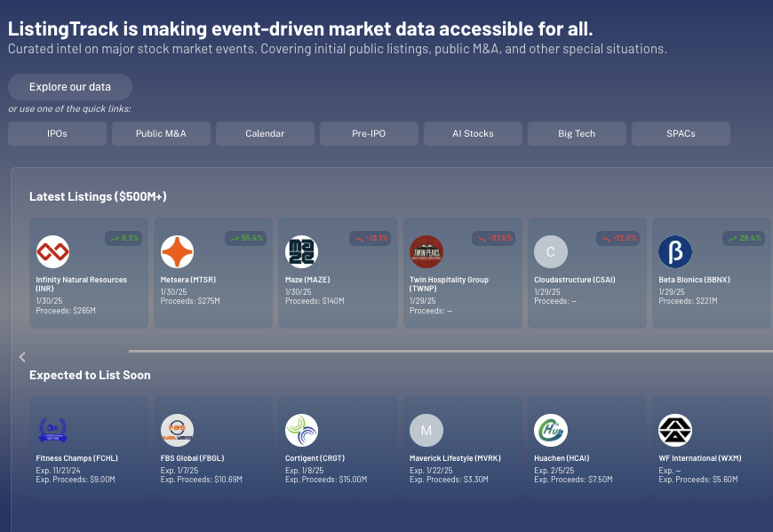Open Cloudastructure (CSAI) listing name
This screenshot has height=532, width=773.
click(575, 280)
